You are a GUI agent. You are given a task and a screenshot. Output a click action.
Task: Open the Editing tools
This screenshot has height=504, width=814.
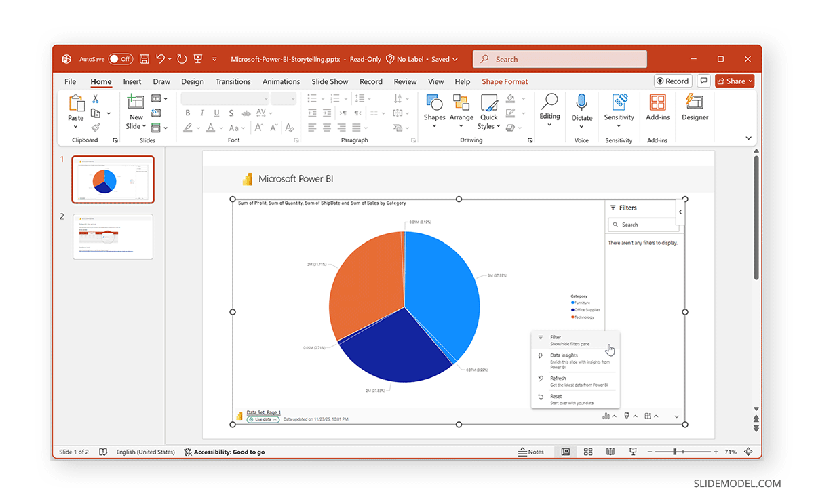(549, 111)
